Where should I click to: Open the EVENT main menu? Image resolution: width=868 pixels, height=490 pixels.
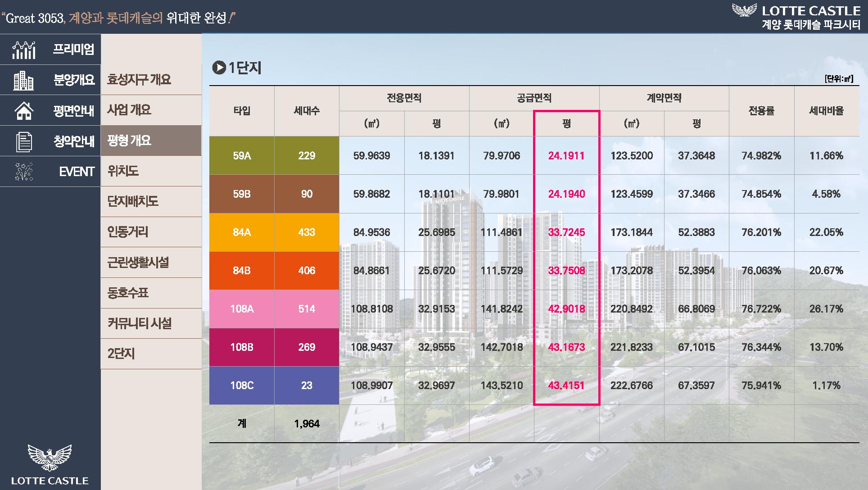(x=50, y=172)
